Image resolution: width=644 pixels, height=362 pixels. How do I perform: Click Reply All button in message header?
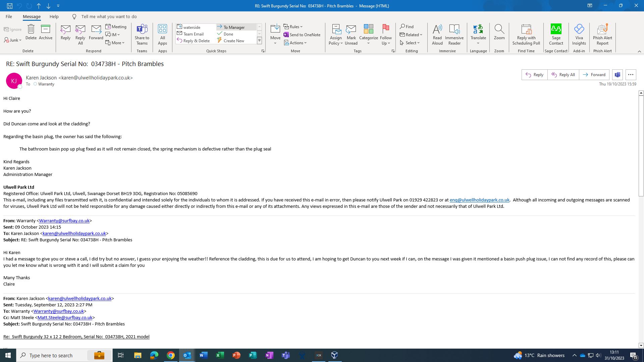pyautogui.click(x=563, y=75)
